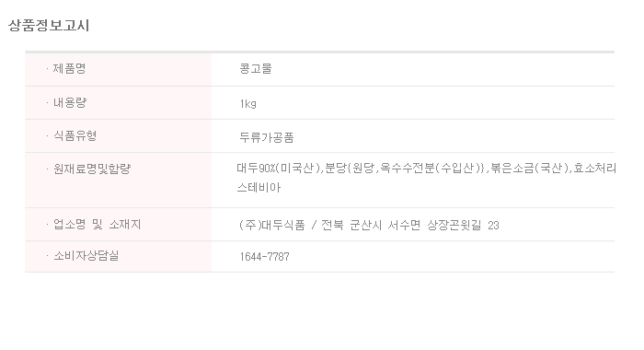Click the street name 상장곤윗길 23
The width and height of the screenshot is (644, 350).
[464, 226]
